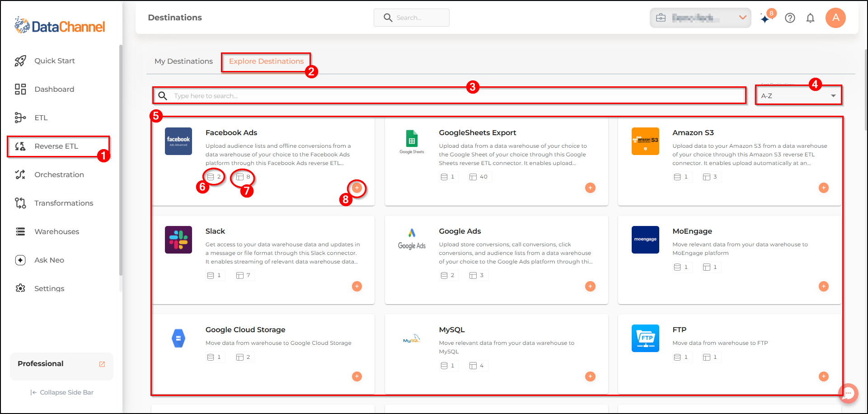Add GoogleSheets Export destination plus button
The width and height of the screenshot is (868, 414).
click(x=590, y=188)
